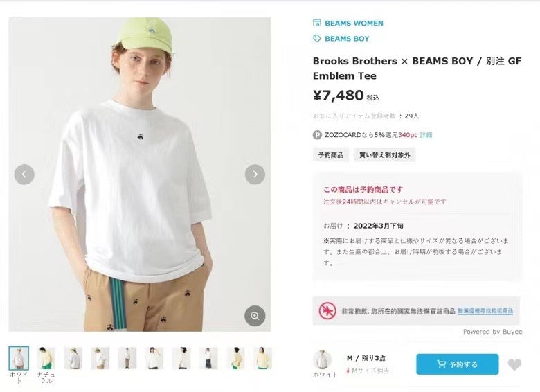Click the white tee thumbnail beside size M

pos(323,359)
